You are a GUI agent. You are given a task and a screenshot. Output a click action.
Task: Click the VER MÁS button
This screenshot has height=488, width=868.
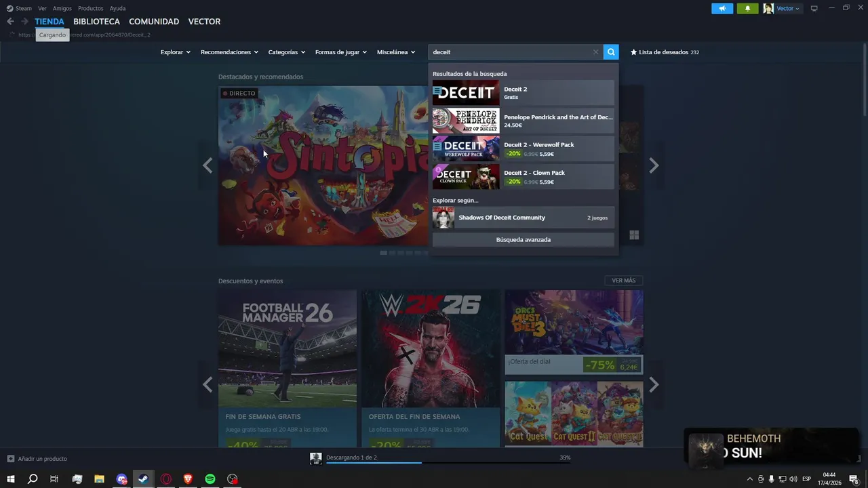pyautogui.click(x=624, y=281)
